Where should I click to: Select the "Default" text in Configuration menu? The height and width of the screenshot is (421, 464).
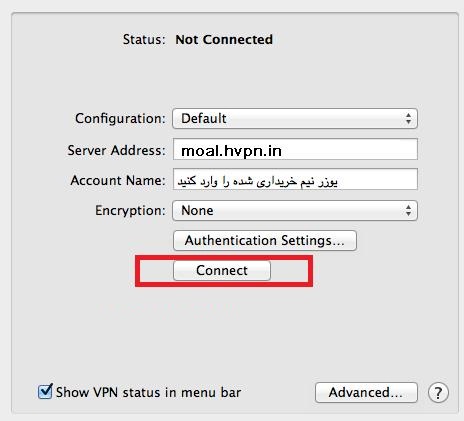coord(204,119)
